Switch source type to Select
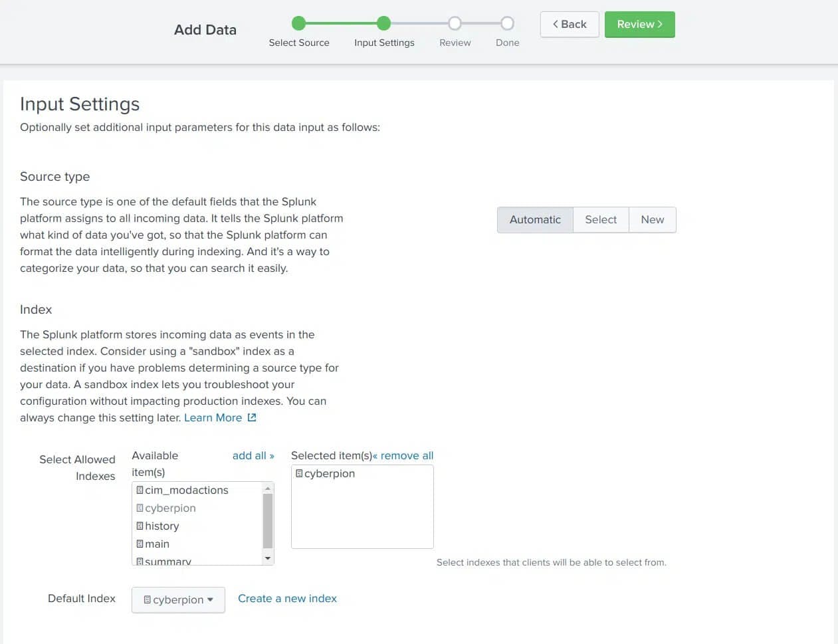Screen dimensions: 838x644 coord(601,219)
